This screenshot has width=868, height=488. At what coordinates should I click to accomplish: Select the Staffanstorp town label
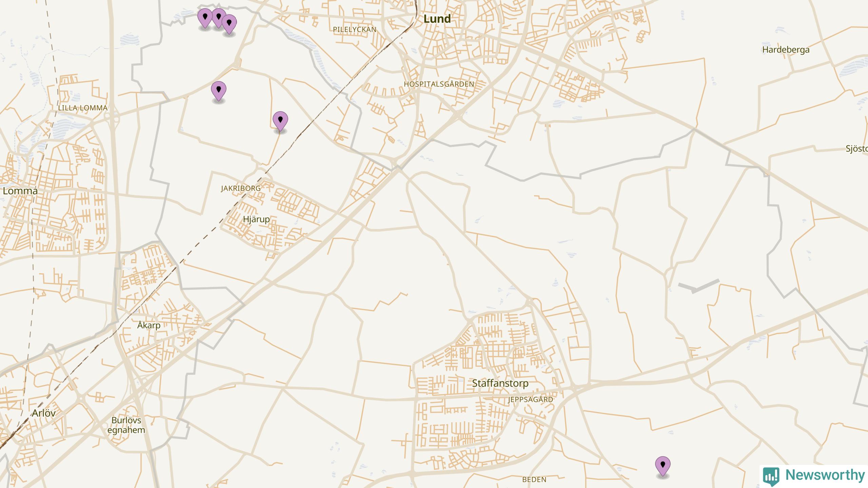click(x=500, y=383)
